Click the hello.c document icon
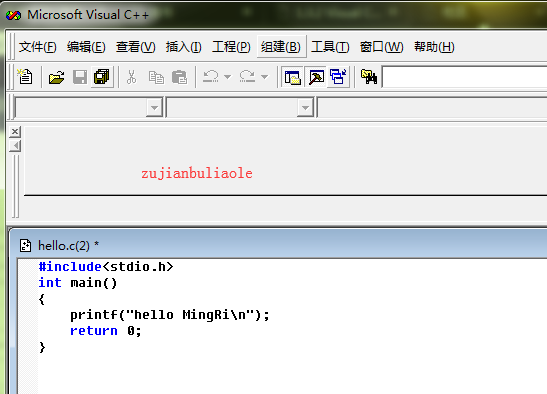Image resolution: width=547 pixels, height=394 pixels. [x=25, y=245]
